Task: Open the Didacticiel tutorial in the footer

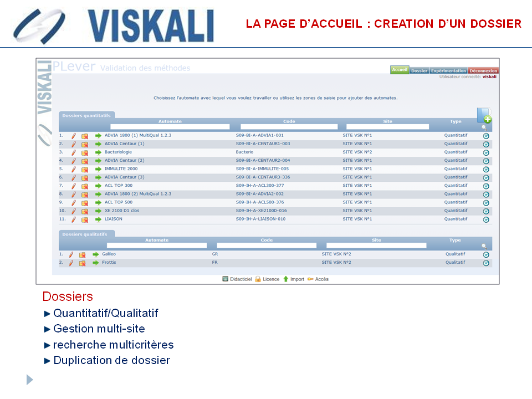Action: click(237, 279)
